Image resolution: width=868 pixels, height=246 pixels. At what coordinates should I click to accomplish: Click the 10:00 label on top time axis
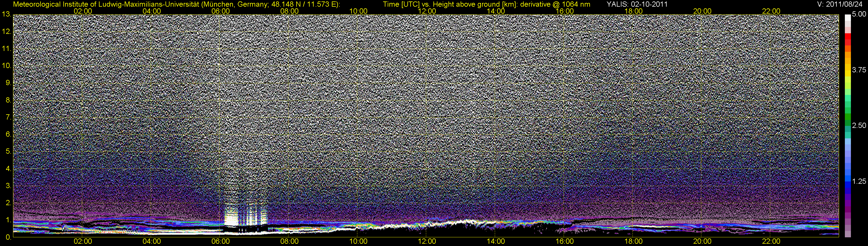[x=358, y=11]
